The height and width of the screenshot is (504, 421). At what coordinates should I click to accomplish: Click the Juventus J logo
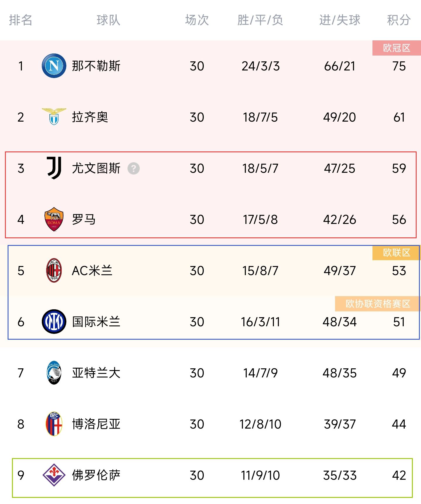54,168
